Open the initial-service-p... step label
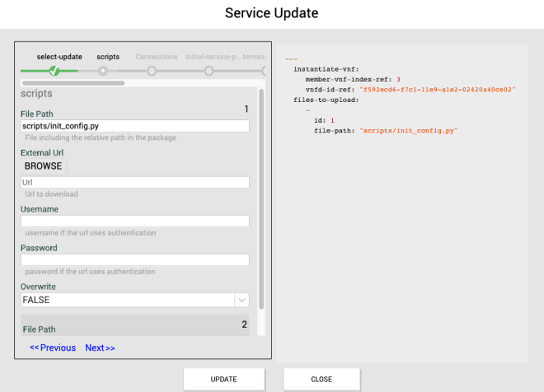The height and width of the screenshot is (392, 544). pos(213,57)
